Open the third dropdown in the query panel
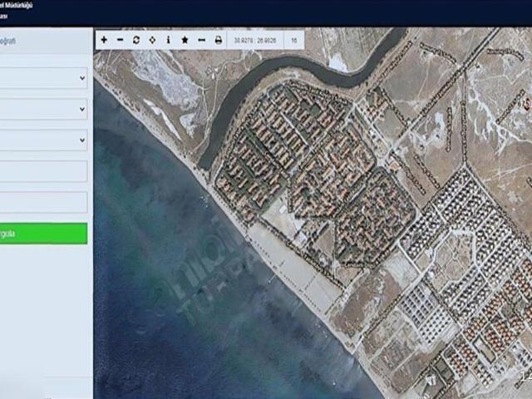The width and height of the screenshot is (532, 399). tap(43, 140)
